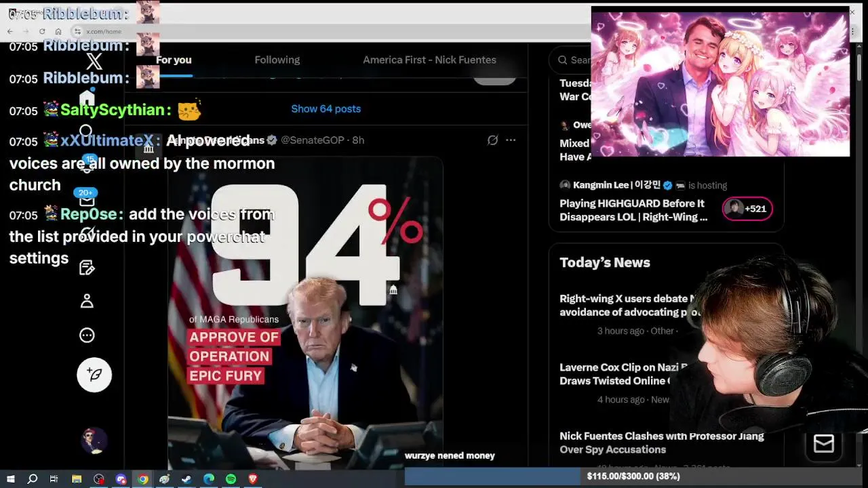Open America First - Nick Fuentes tab
The width and height of the screenshot is (868, 488).
click(x=429, y=60)
